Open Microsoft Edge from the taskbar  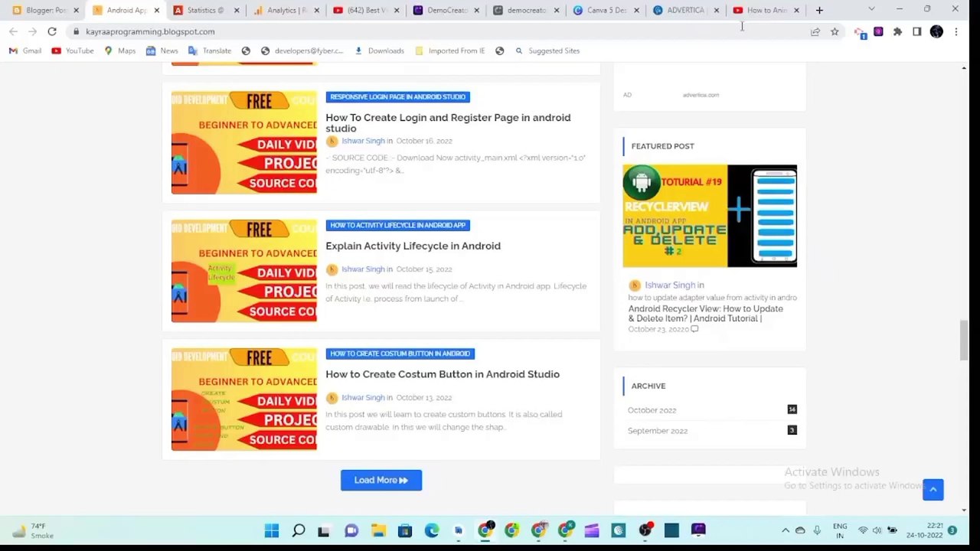point(432,530)
